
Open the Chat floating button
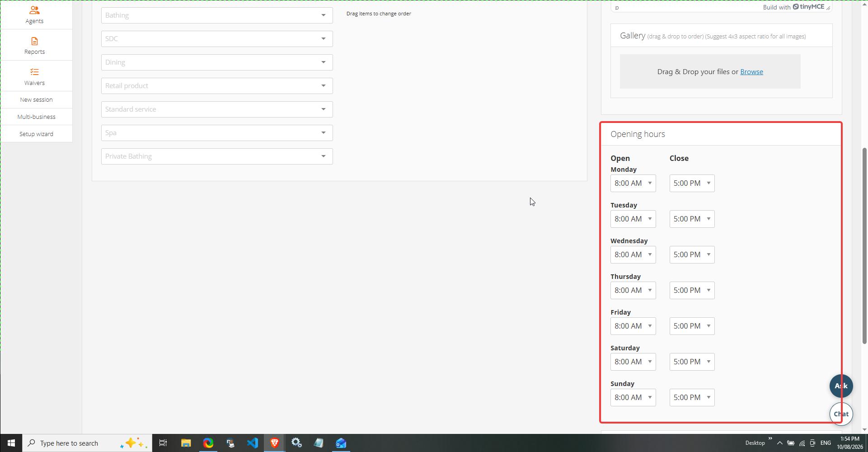[841, 414]
